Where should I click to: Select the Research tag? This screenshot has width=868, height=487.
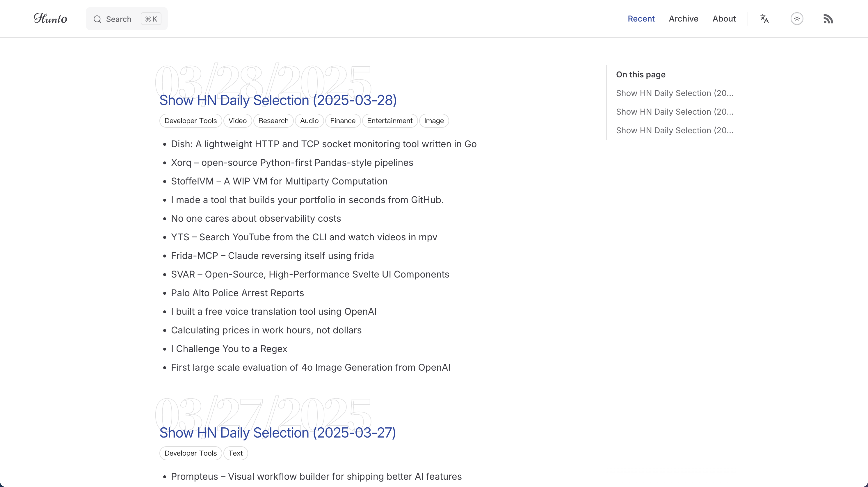coord(273,121)
